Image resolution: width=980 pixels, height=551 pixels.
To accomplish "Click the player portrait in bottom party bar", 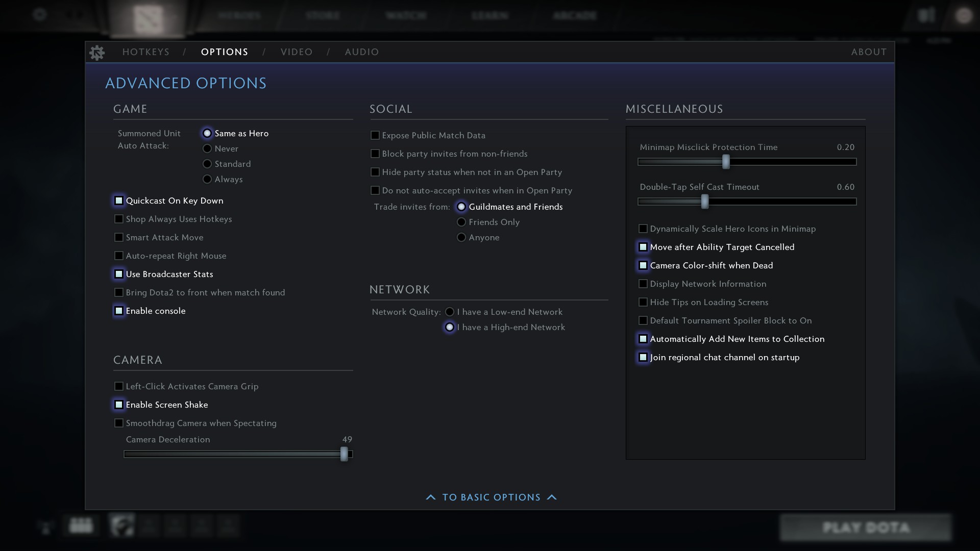I will 122,525.
